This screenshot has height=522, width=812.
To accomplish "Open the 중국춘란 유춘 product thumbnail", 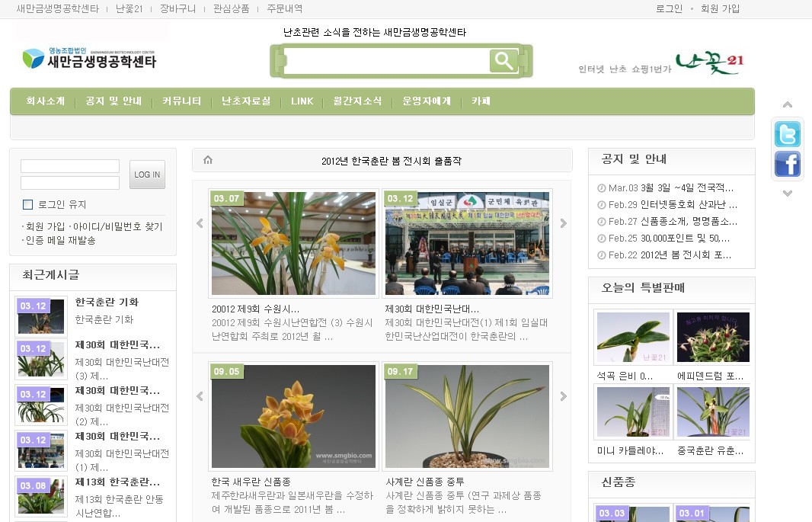I will click(713, 412).
